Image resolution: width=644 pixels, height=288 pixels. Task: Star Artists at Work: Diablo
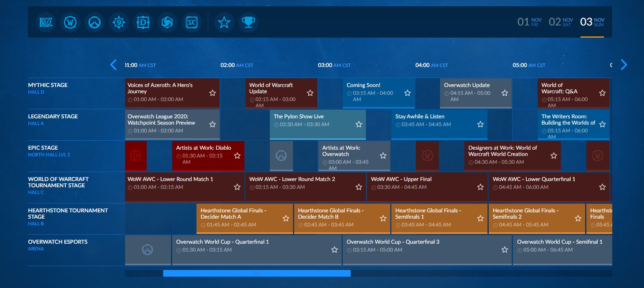tap(237, 156)
